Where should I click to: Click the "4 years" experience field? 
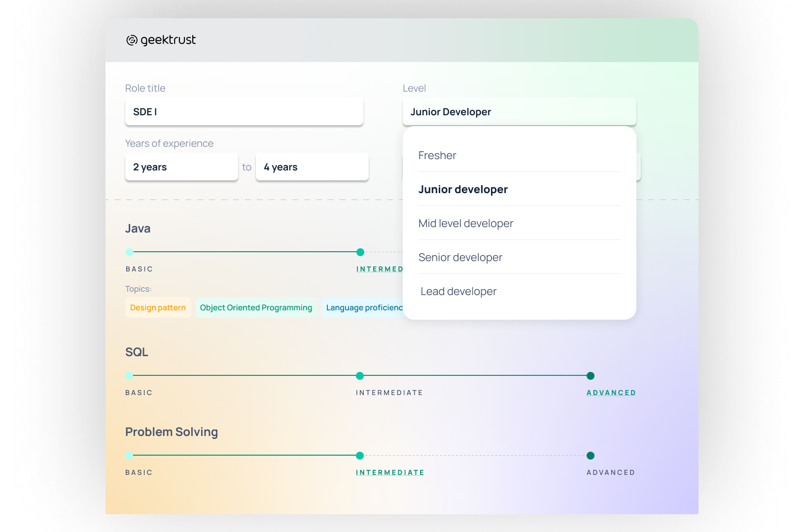point(312,167)
